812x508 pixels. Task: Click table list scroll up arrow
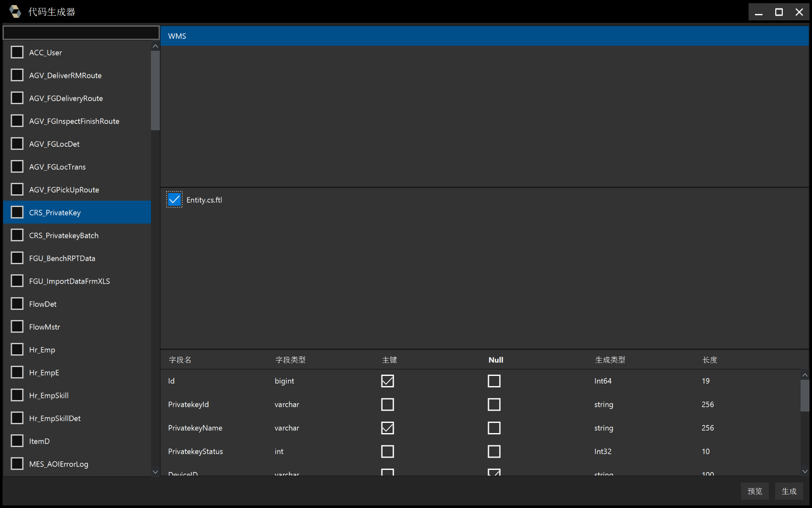pos(155,46)
